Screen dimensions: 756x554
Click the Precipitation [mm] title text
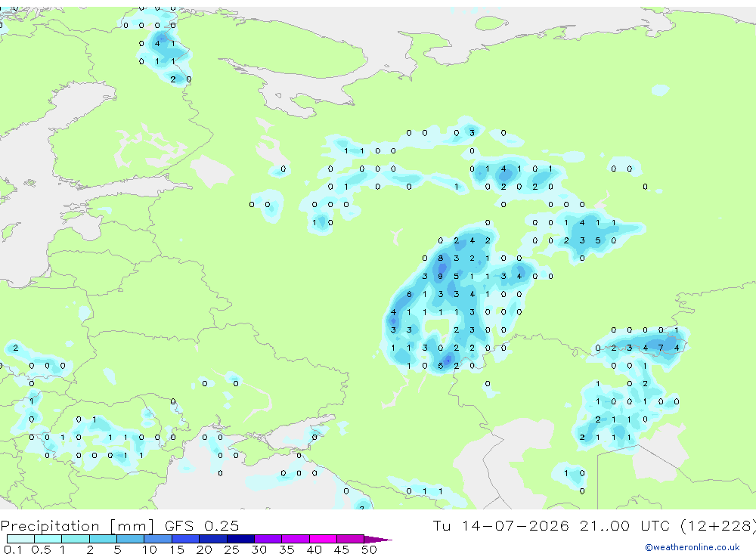(x=77, y=525)
